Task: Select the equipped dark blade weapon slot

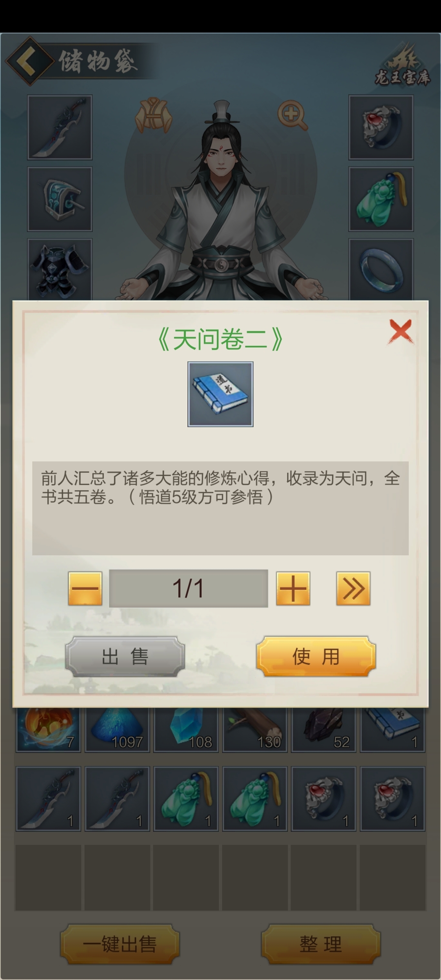Action: [x=60, y=127]
